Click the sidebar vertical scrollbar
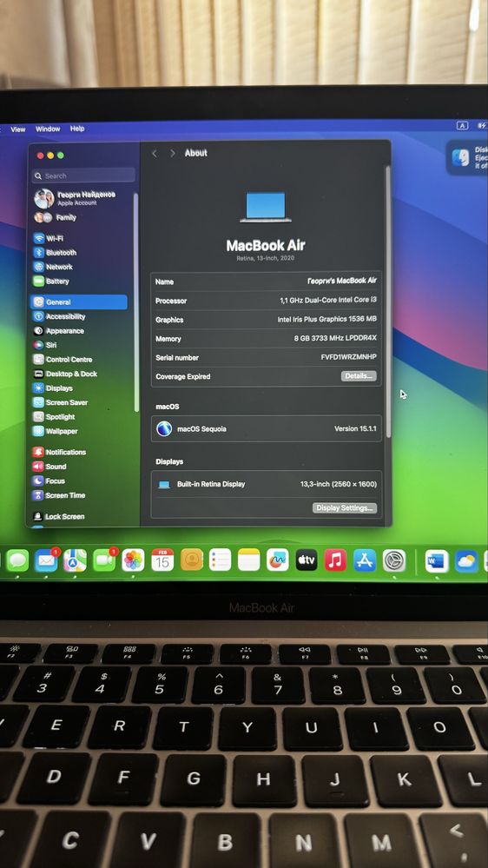Image resolution: width=488 pixels, height=868 pixels. [136, 301]
